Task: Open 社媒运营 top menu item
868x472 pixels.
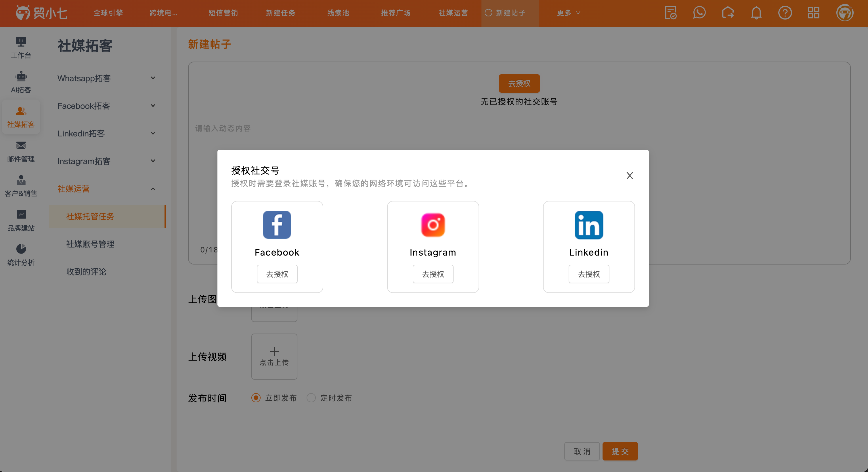Action: [453, 13]
